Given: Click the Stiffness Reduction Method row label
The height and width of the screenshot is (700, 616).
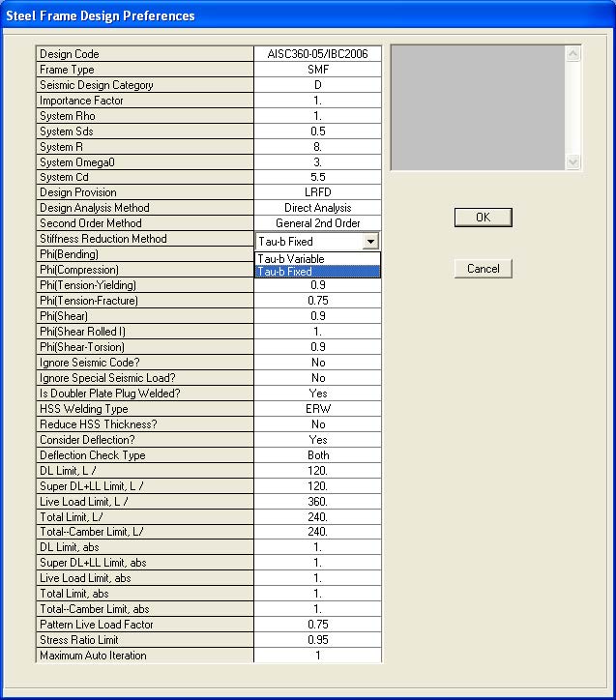Looking at the screenshot, I should point(145,239).
